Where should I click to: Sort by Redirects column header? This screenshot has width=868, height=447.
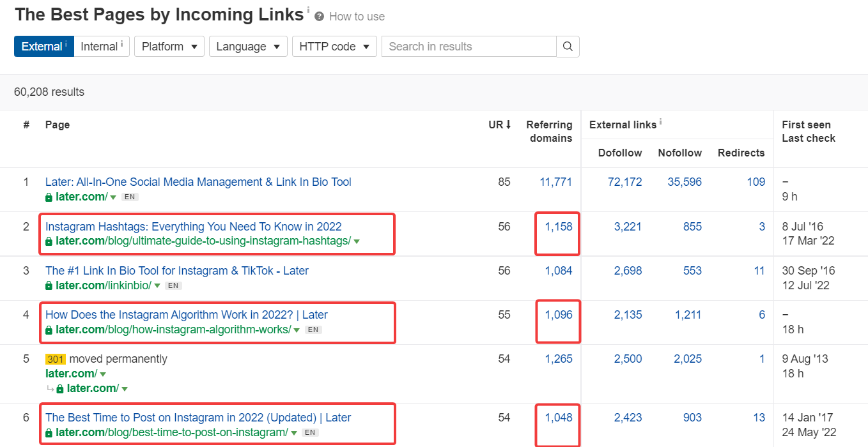pyautogui.click(x=741, y=153)
